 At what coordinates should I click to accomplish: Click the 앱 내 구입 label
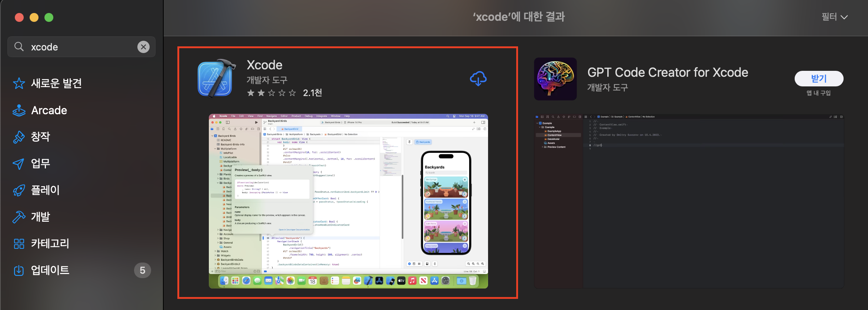point(819,93)
